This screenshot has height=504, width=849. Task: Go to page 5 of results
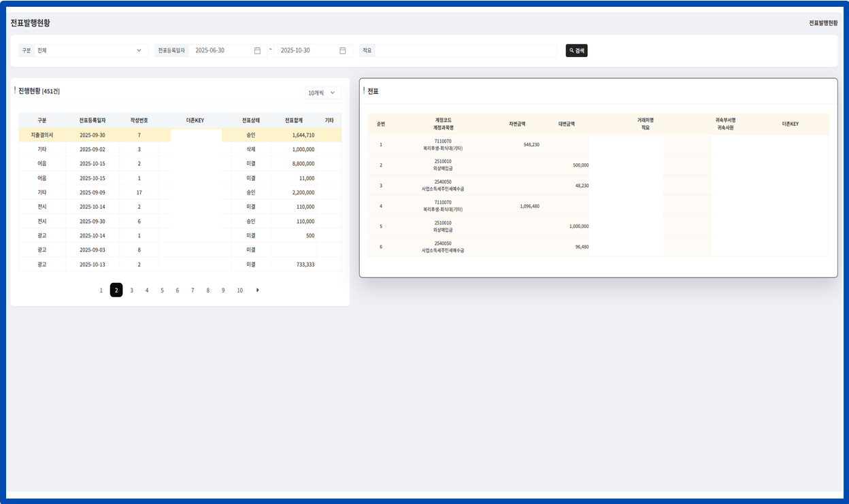pyautogui.click(x=162, y=290)
